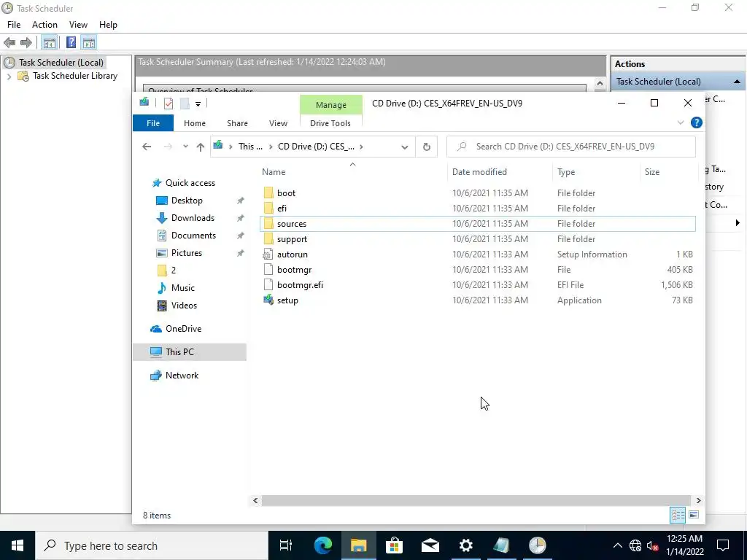The image size is (747, 560).
Task: Show hidden system tray icons
Action: click(617, 545)
